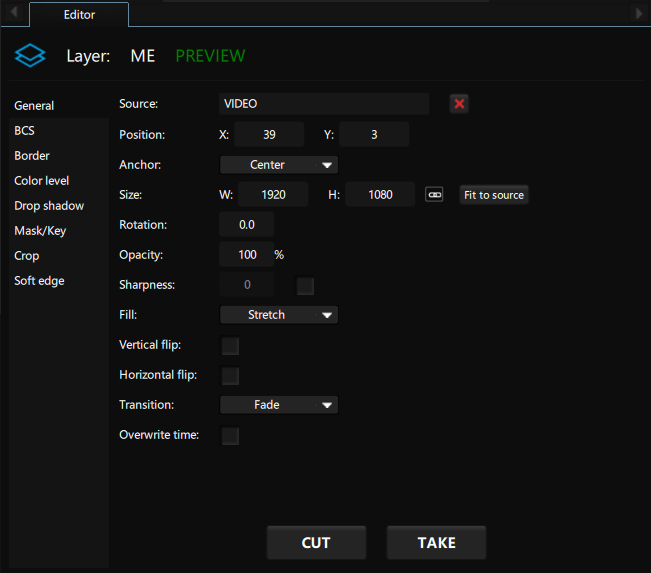
Task: Click the Source field showing VIDEO
Action: (x=324, y=104)
